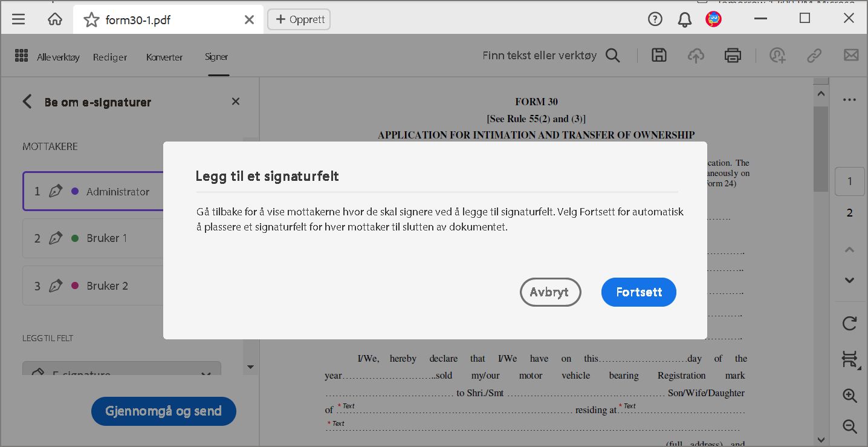The image size is (868, 447).
Task: Open the hamburger menu icon
Action: point(18,18)
